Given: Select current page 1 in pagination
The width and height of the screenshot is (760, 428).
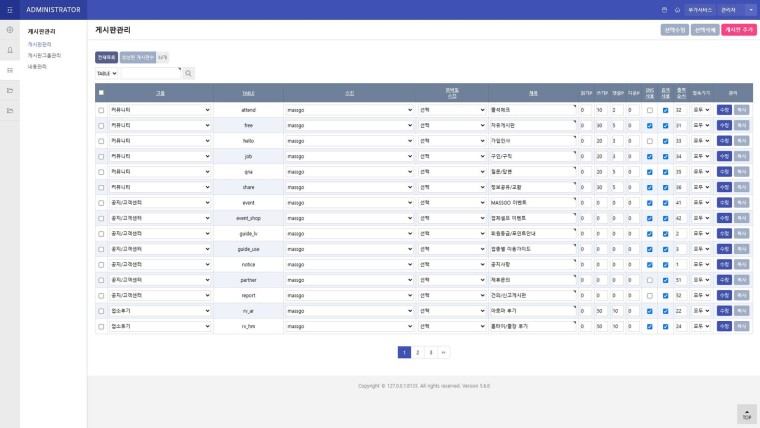Looking at the screenshot, I should (x=404, y=352).
